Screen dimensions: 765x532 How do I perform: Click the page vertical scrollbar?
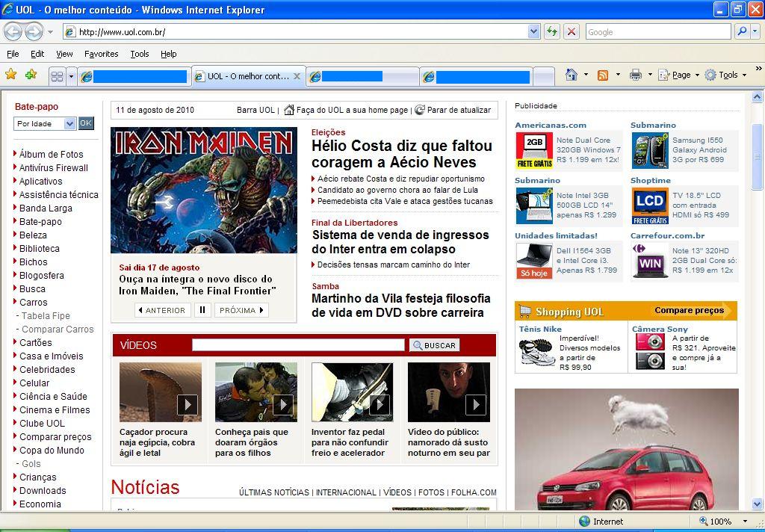pyautogui.click(x=757, y=299)
